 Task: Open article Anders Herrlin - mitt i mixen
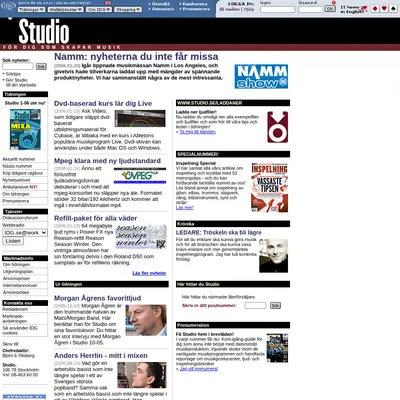coord(101,356)
